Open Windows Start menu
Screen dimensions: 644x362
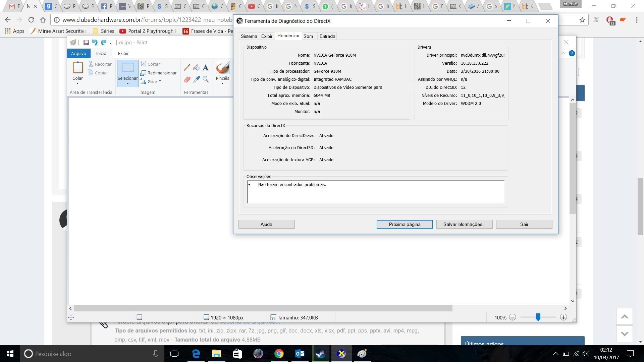[10, 354]
